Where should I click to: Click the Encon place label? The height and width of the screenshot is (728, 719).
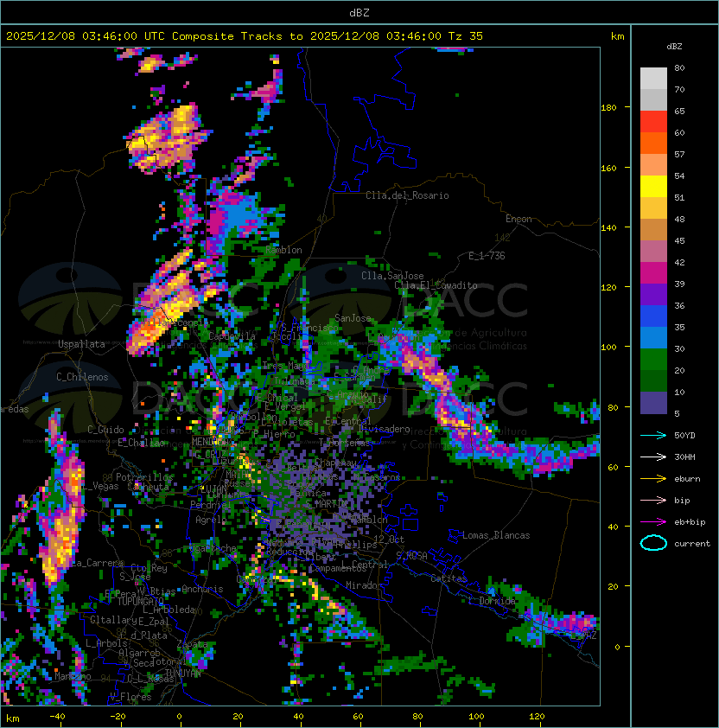tap(519, 219)
